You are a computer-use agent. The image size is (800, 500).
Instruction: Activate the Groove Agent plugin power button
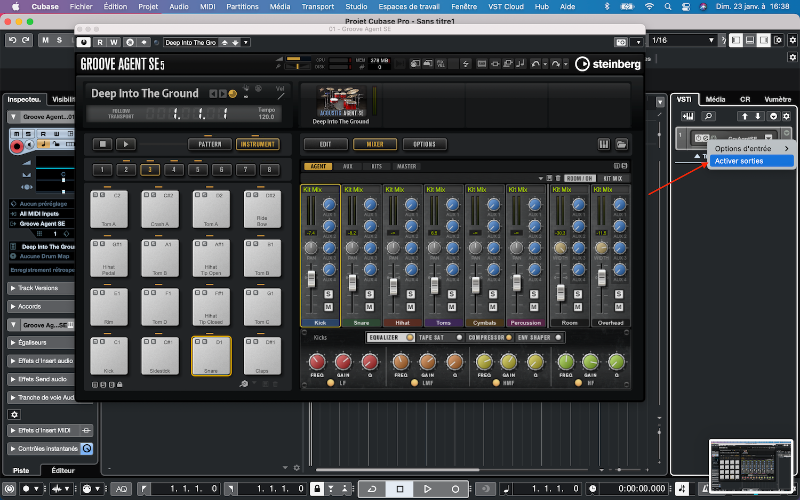[x=83, y=42]
